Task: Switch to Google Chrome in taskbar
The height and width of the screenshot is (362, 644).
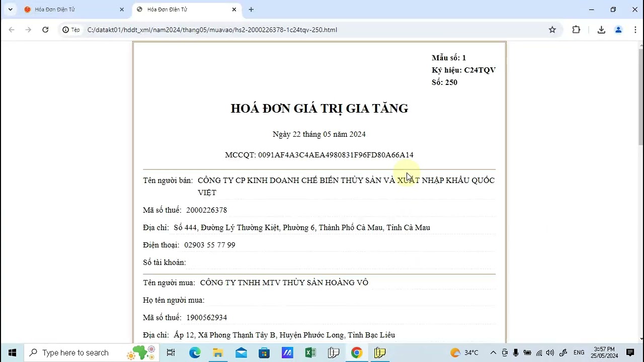Action: pos(357,352)
